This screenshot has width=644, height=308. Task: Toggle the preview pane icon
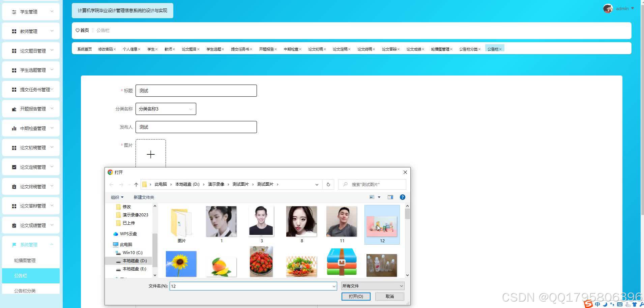pos(390,197)
